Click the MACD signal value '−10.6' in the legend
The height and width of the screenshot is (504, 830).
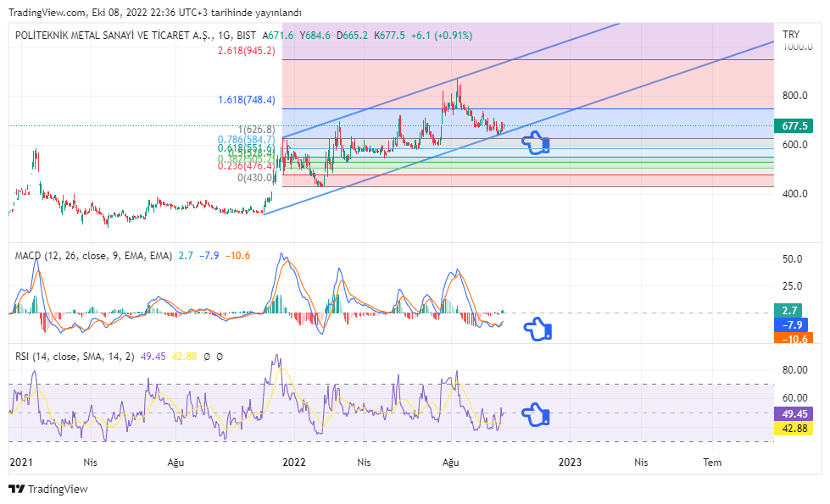[237, 256]
